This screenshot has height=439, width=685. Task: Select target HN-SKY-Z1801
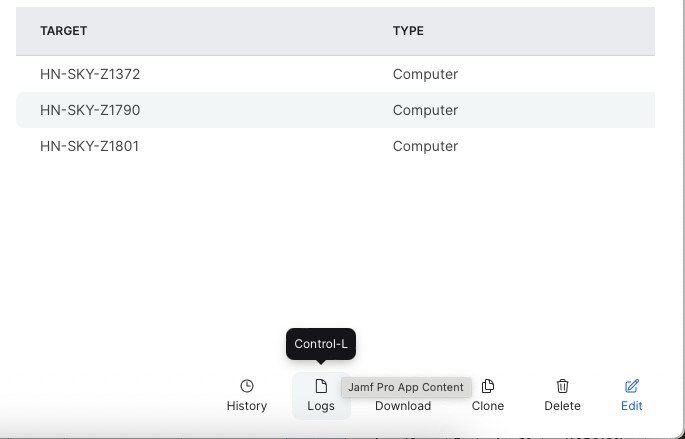[x=90, y=146]
